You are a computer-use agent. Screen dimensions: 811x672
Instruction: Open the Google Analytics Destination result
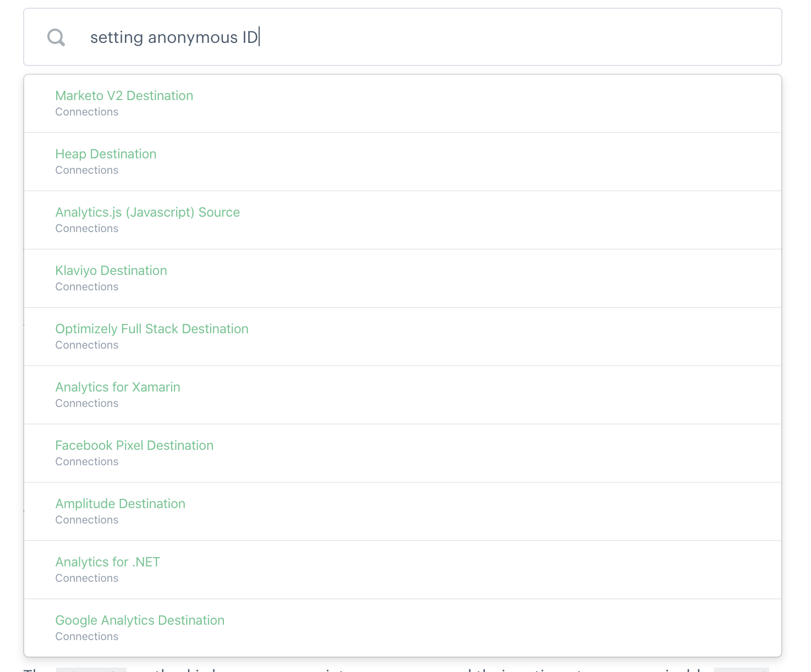pyautogui.click(x=140, y=620)
